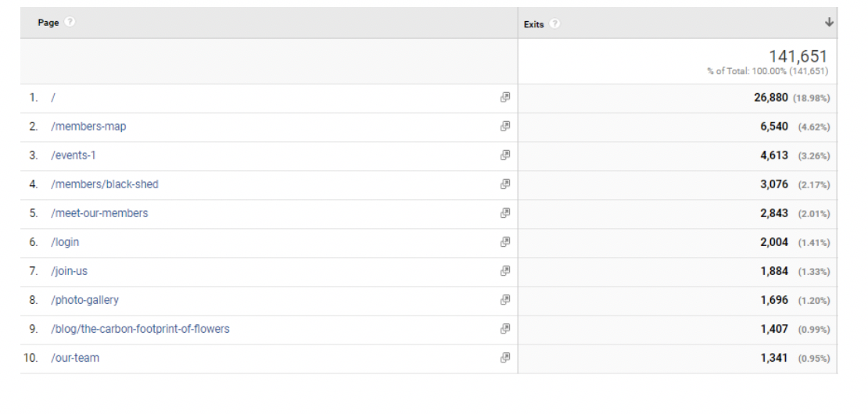The width and height of the screenshot is (868, 414).
Task: Show help tooltip for Exits column
Action: 554,24
